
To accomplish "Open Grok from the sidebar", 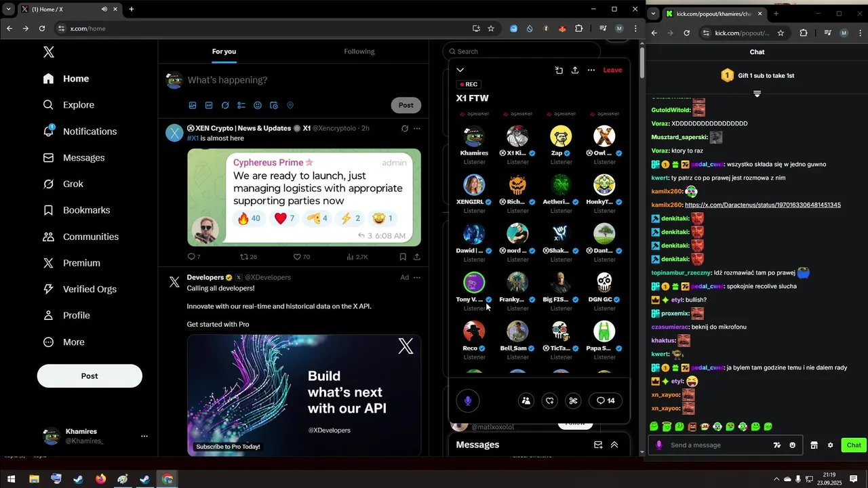I will coord(62,184).
